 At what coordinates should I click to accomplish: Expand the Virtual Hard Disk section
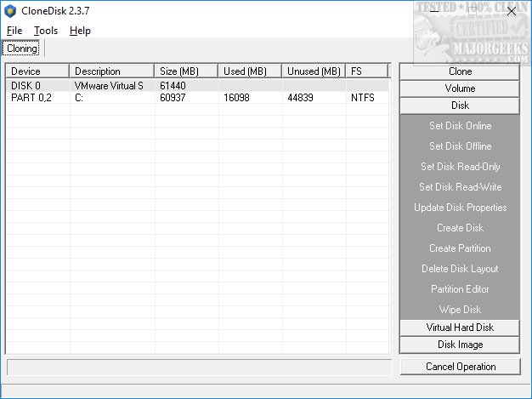click(x=460, y=328)
